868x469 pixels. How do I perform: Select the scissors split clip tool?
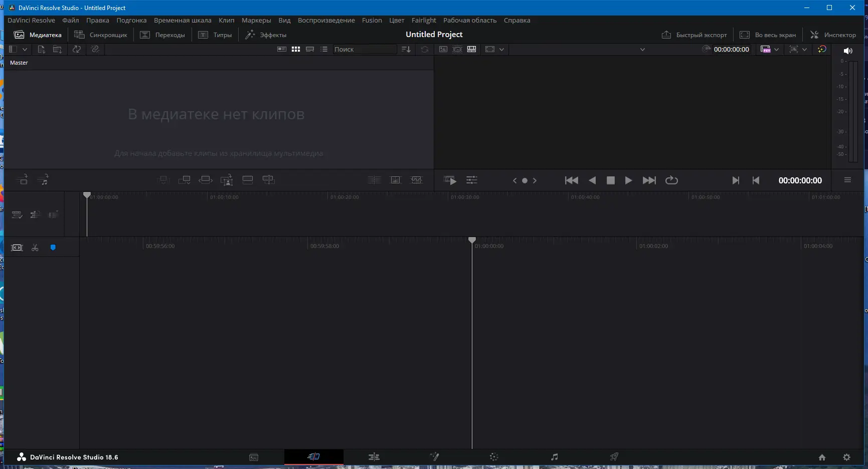pos(35,247)
